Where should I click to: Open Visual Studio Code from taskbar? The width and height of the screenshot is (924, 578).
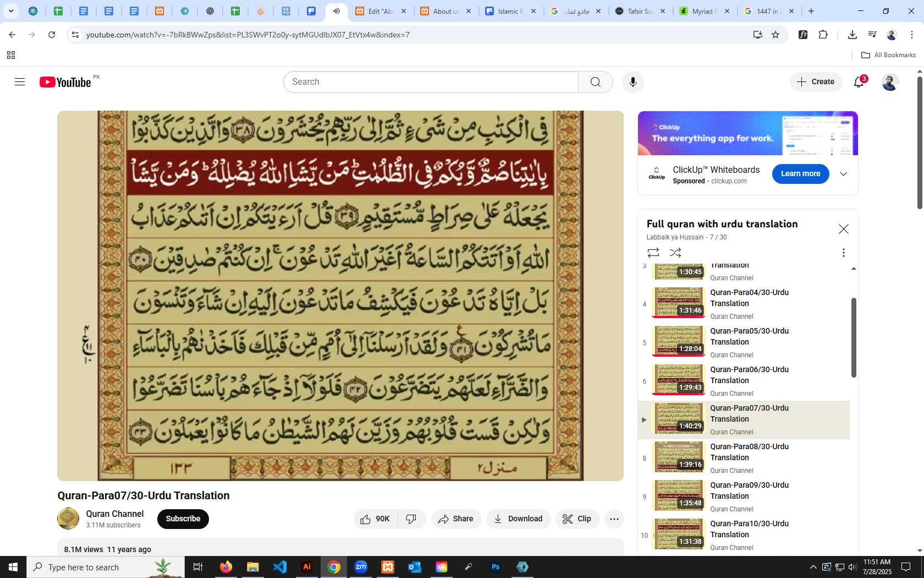[279, 567]
